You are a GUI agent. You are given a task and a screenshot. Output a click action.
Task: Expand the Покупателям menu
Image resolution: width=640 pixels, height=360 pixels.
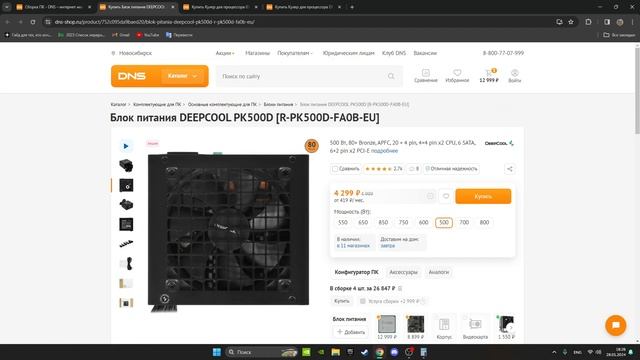click(x=295, y=53)
